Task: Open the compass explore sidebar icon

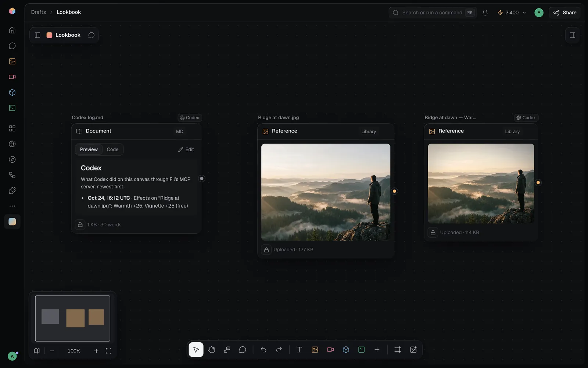Action: pyautogui.click(x=12, y=159)
